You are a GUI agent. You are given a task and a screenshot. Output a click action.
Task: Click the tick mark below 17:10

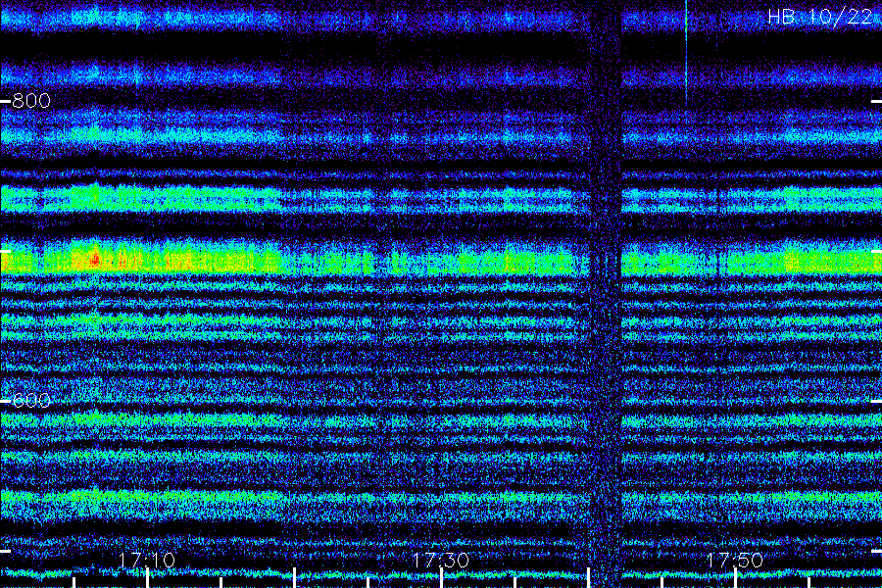(x=147, y=578)
